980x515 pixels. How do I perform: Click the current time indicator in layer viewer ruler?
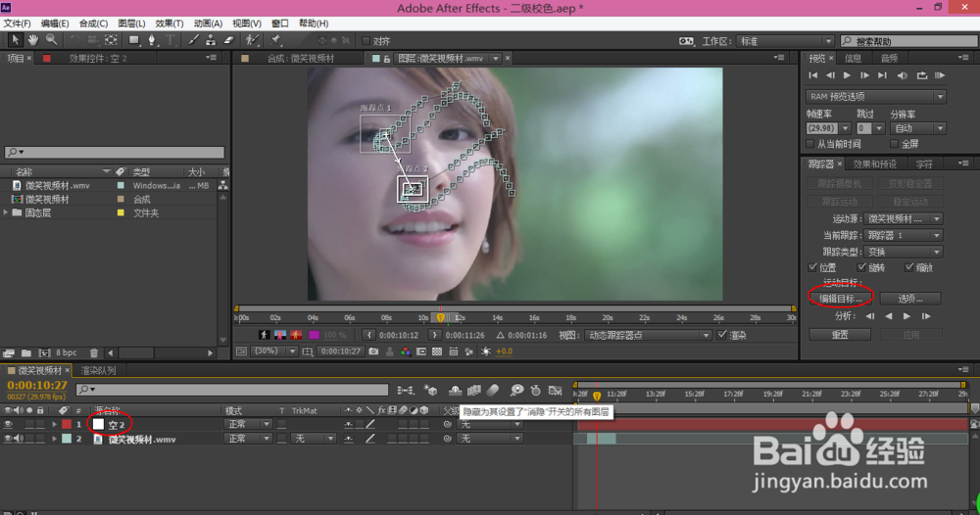tap(441, 318)
